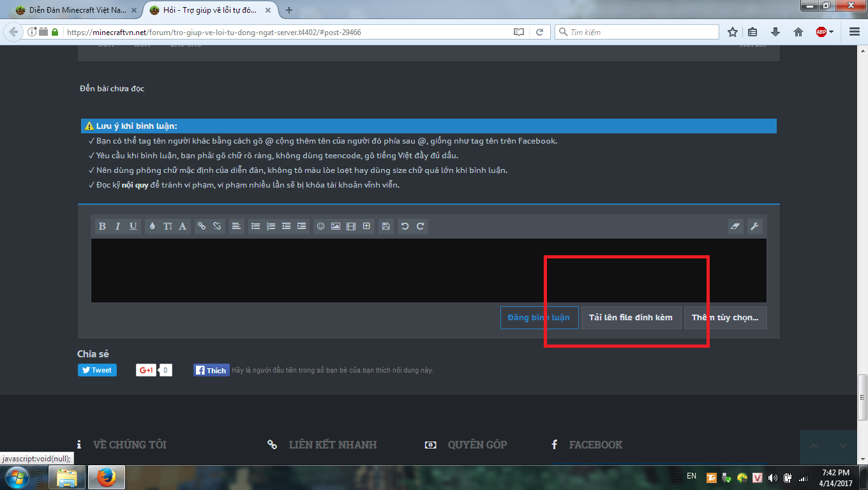This screenshot has width=868, height=490.
Task: Open the insert special block menu
Action: pos(366,226)
